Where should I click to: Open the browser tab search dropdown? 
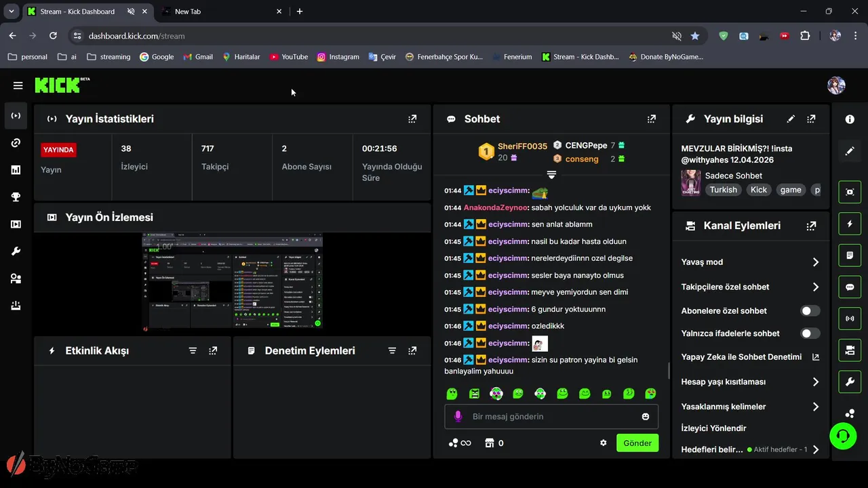point(11,12)
